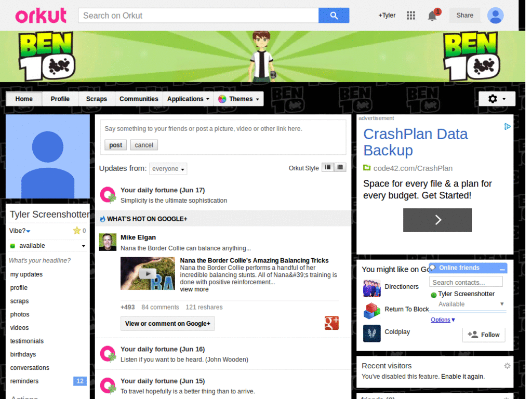Click view more on Mike Elgan's post
Screen dimensions: 532x399
pyautogui.click(x=194, y=289)
